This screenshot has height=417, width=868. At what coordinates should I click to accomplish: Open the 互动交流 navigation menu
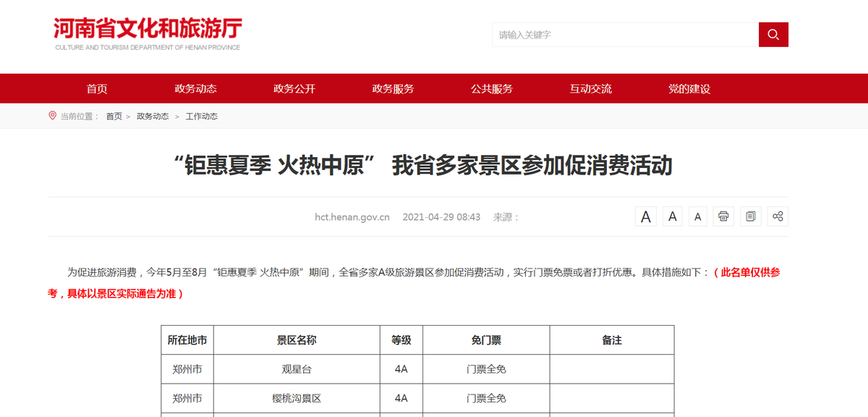(591, 89)
